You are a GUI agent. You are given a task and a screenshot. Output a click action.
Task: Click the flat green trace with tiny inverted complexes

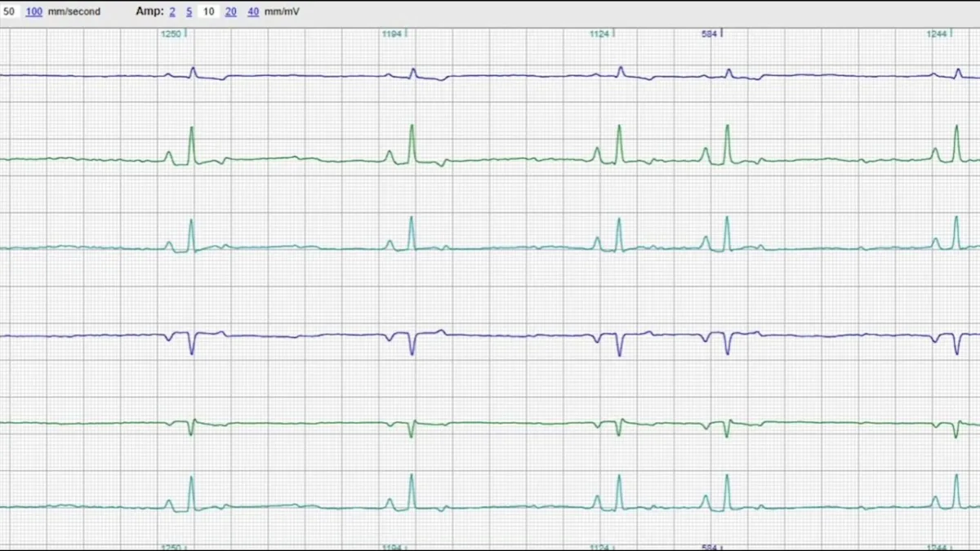point(490,423)
